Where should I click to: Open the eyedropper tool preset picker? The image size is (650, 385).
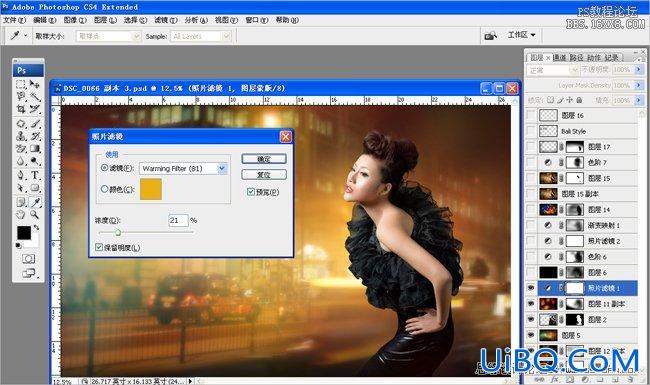click(x=25, y=36)
